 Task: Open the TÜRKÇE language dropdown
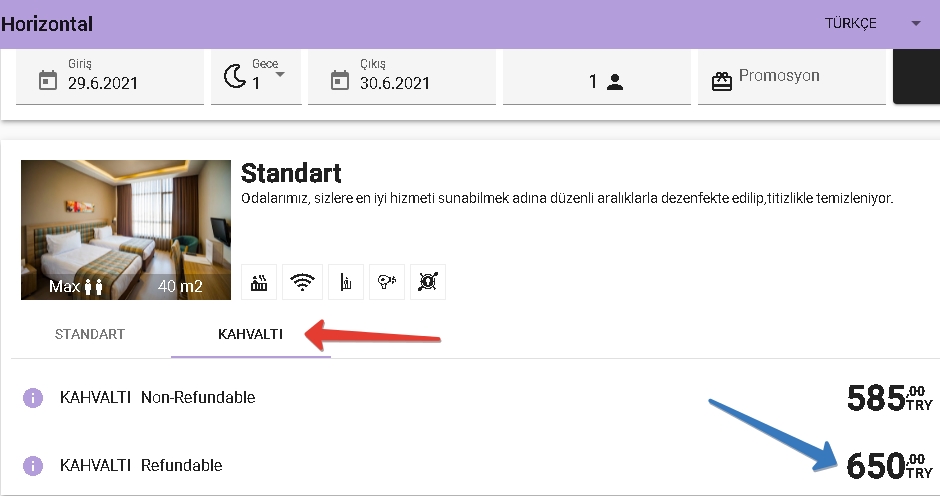915,24
